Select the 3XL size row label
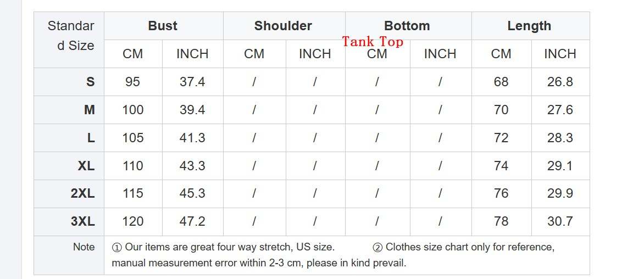Viewport: 644px width, 279px height. [x=83, y=221]
